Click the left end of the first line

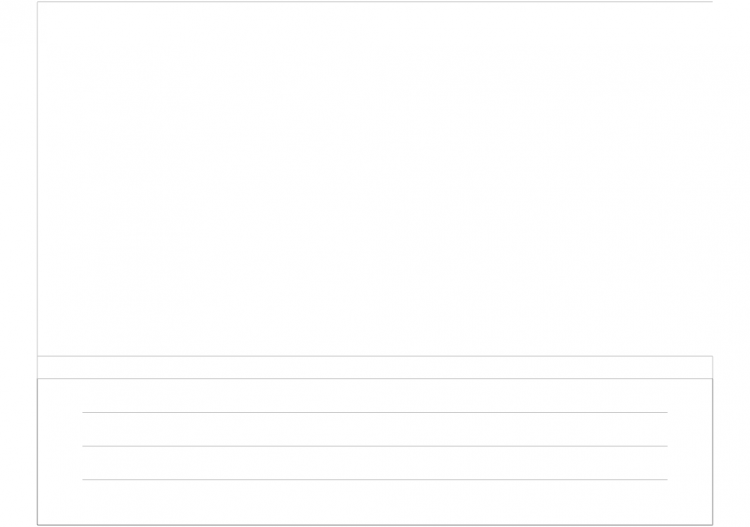(84, 412)
